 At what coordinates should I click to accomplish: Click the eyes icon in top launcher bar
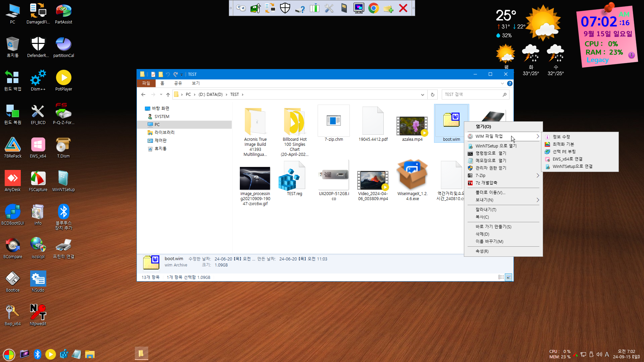point(240,8)
